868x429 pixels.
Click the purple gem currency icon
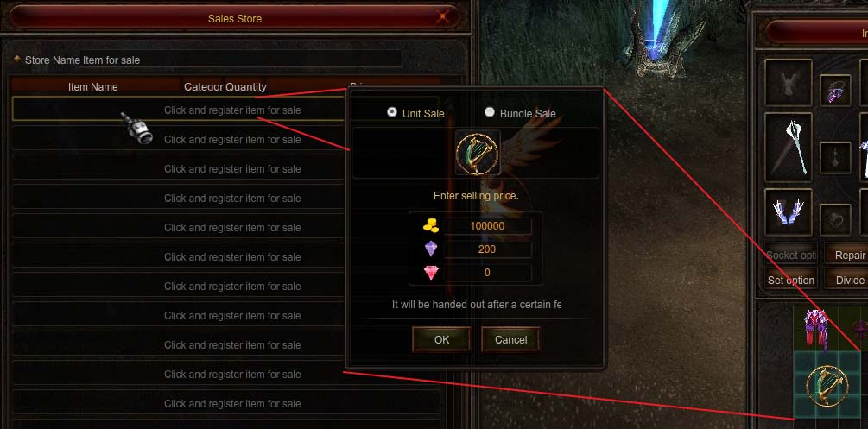(x=431, y=249)
